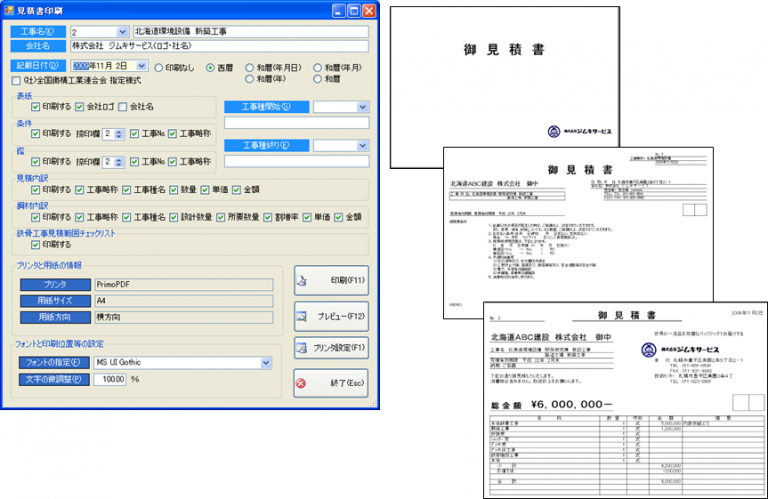
Task: Click the 記載日付(D) blue label
Action: [x=38, y=66]
